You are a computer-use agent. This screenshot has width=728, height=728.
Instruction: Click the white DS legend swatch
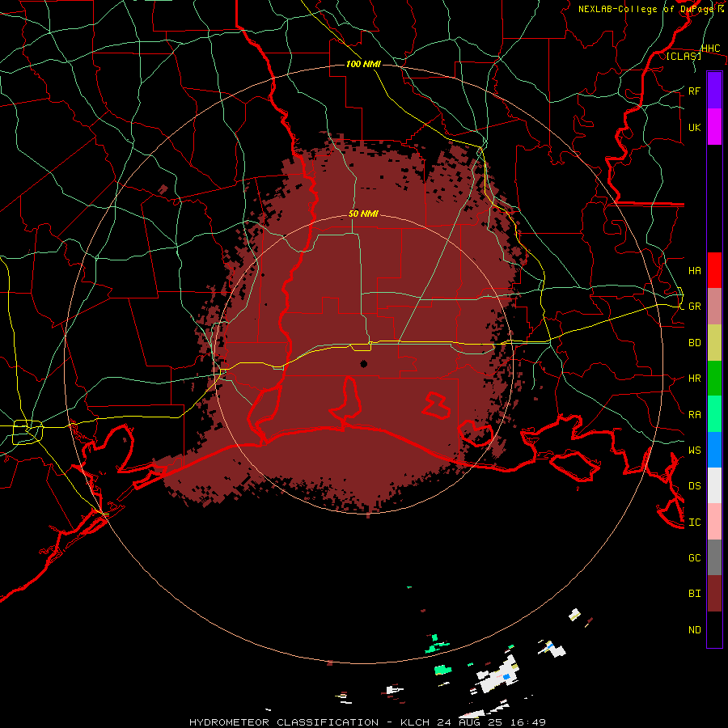714,485
